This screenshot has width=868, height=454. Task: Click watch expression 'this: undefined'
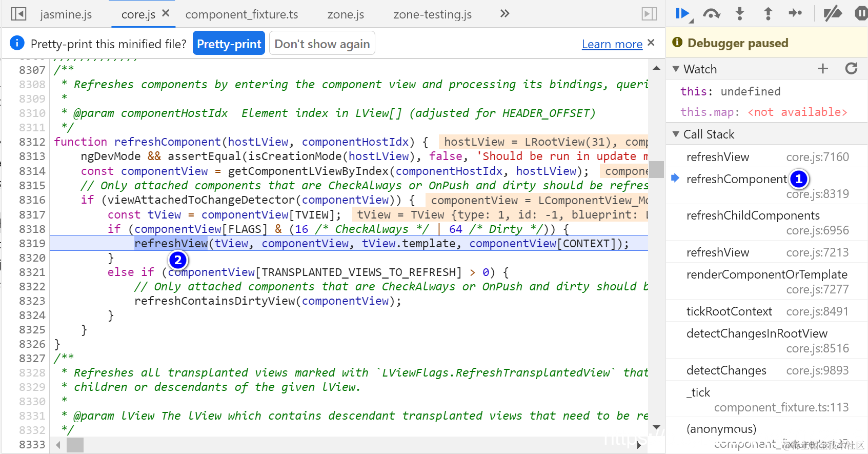tap(730, 91)
